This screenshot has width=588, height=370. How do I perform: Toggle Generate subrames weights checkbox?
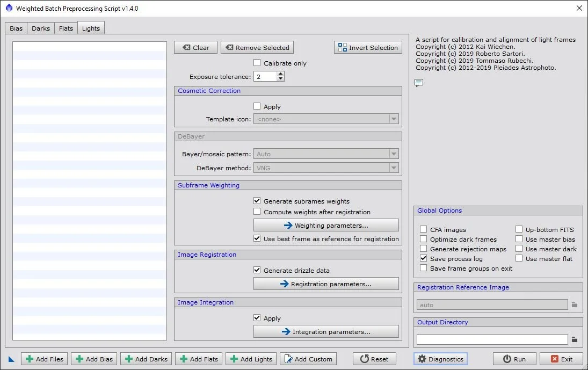(257, 201)
